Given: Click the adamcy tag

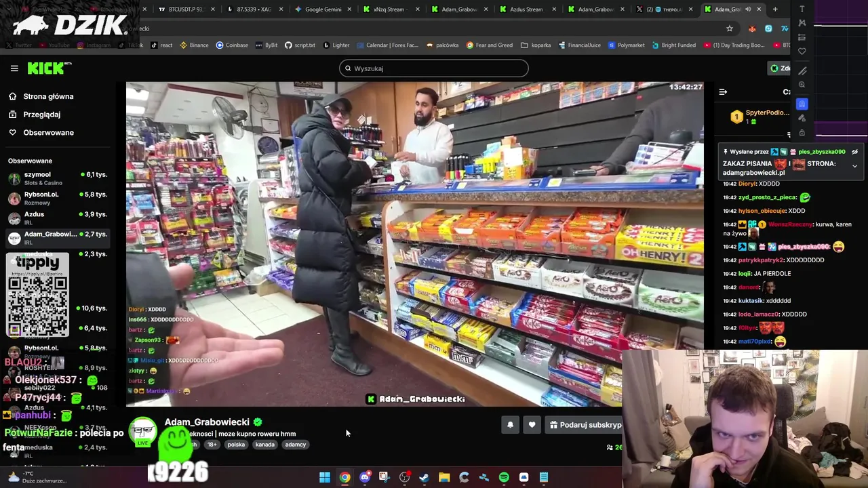Looking at the screenshot, I should [x=296, y=445].
